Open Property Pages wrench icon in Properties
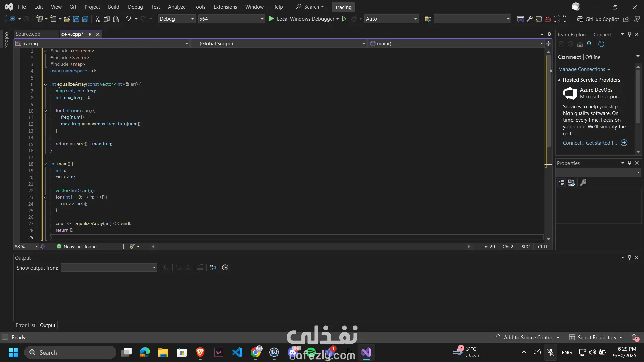The width and height of the screenshot is (644, 362). pos(583,183)
